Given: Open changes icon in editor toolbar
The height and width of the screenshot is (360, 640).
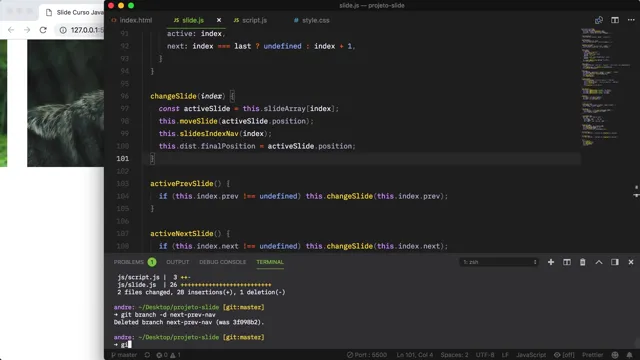Looking at the screenshot, I should coord(599,20).
